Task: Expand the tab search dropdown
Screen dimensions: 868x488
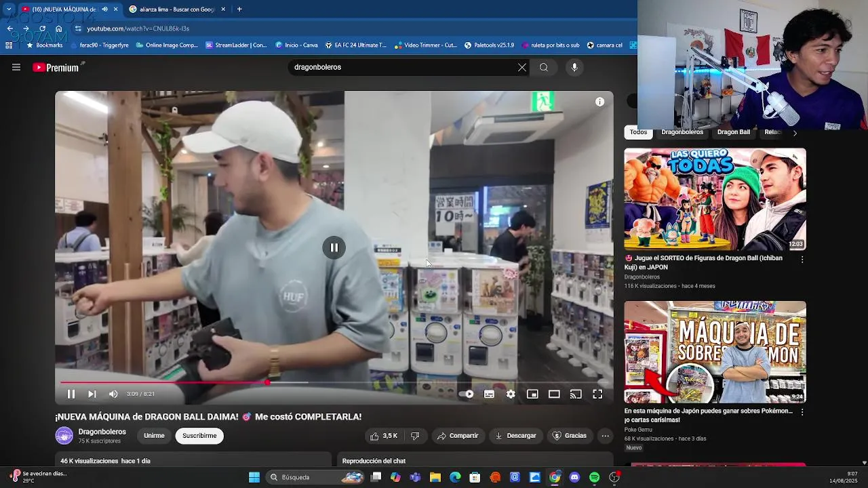Action: tap(9, 9)
